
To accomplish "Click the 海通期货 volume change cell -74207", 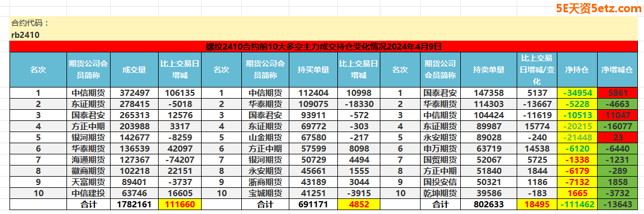I will [x=180, y=159].
